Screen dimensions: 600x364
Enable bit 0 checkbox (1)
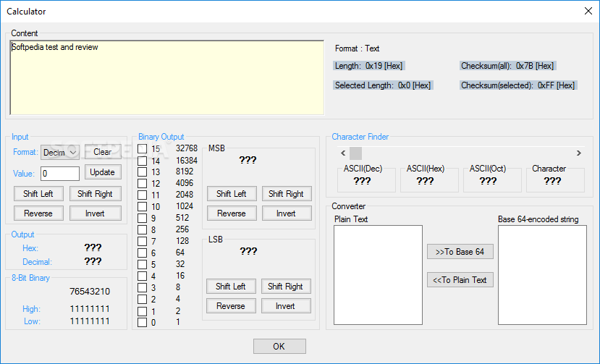142,322
